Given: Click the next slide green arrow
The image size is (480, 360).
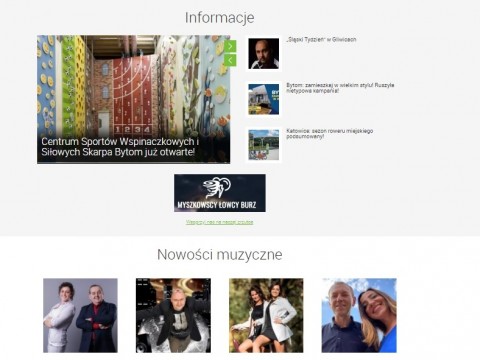Looking at the screenshot, I should pos(230,46).
